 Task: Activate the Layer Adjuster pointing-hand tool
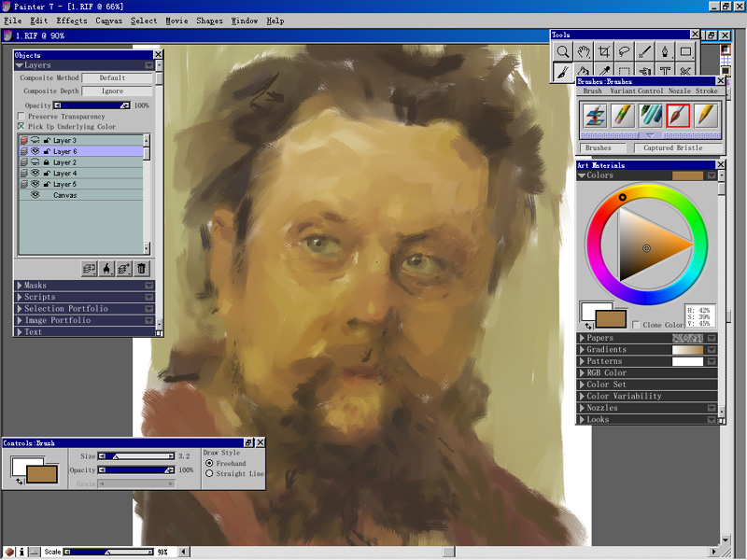(x=644, y=71)
